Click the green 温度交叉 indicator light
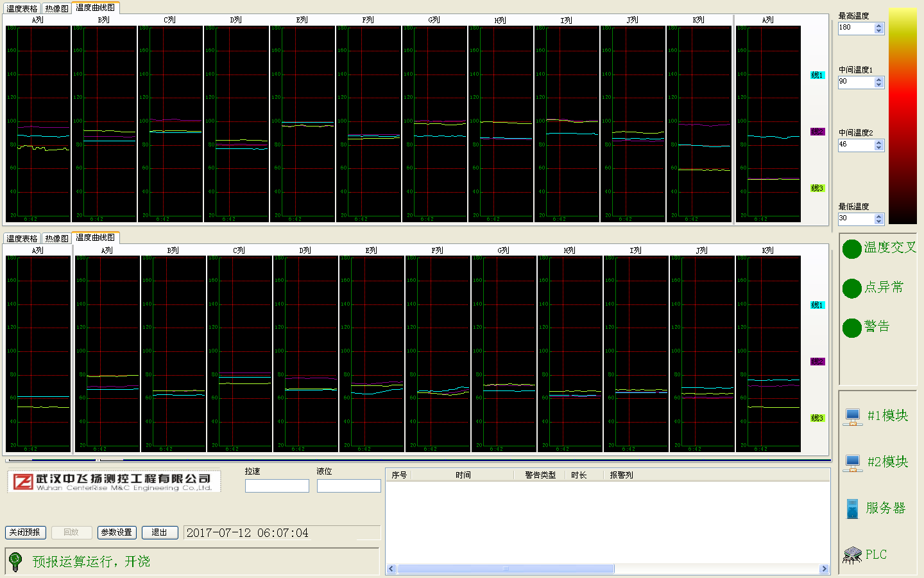The width and height of the screenshot is (924, 578). [x=851, y=249]
